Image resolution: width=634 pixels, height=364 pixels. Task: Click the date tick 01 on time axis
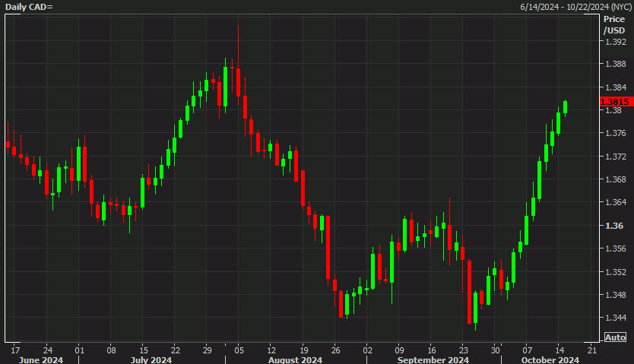[79, 350]
